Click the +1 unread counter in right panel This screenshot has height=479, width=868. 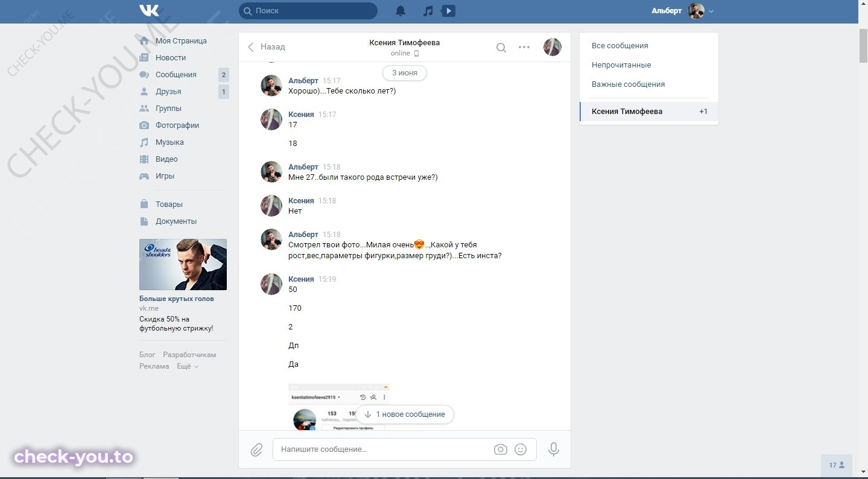703,112
